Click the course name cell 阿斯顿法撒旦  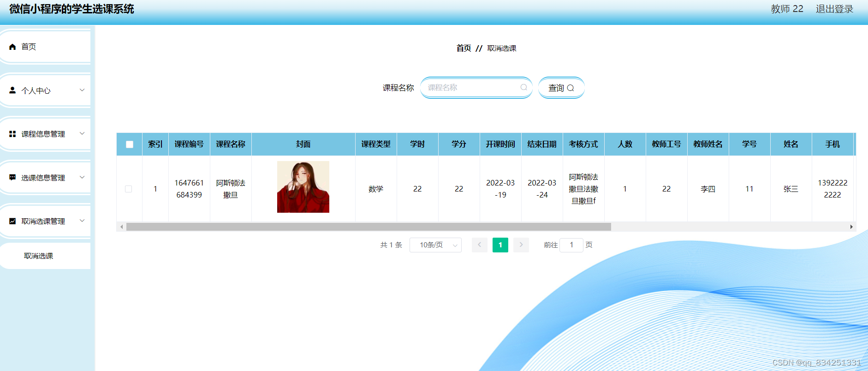[x=231, y=189]
